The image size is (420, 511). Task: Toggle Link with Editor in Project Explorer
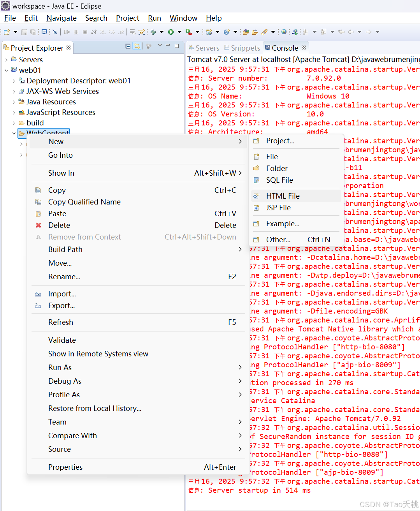137,46
